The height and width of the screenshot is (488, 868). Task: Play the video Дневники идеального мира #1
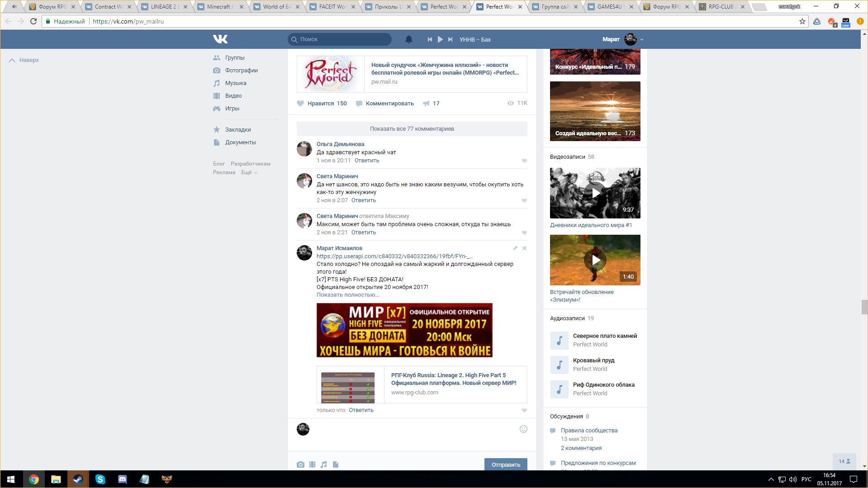pos(595,193)
